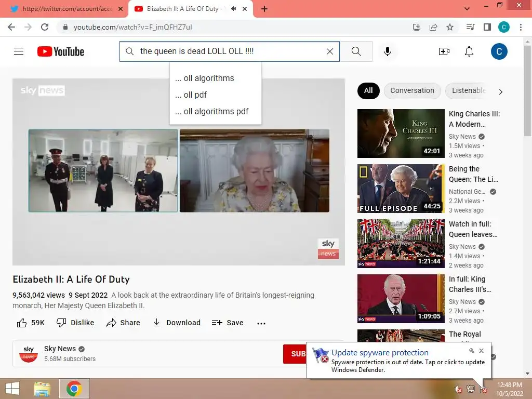Show more filter chips with right arrow
This screenshot has height=399, width=532.
coord(500,91)
